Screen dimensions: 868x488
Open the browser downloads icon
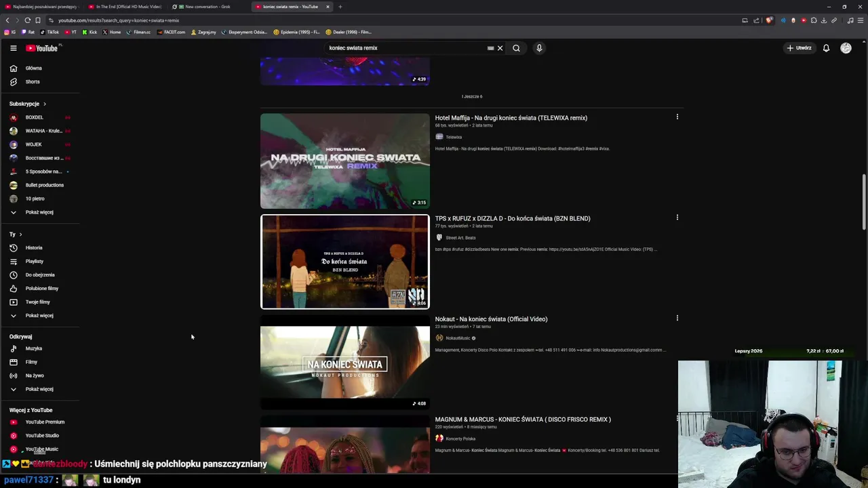(x=824, y=20)
